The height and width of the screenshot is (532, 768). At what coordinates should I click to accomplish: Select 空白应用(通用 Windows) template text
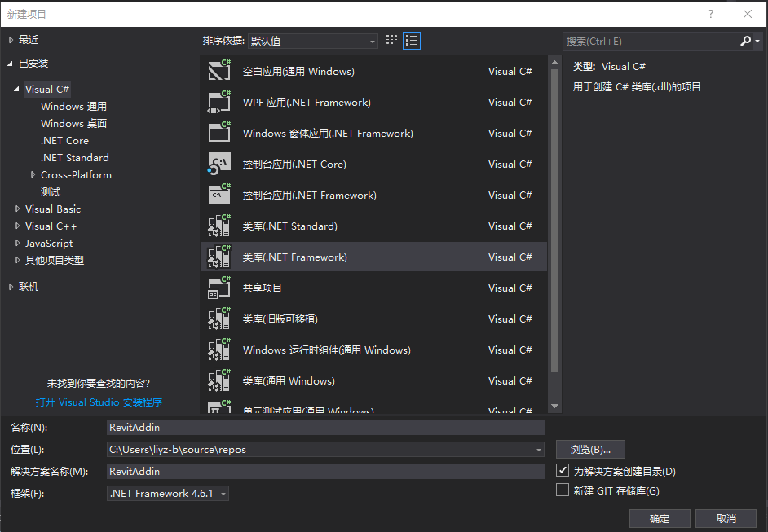point(298,71)
